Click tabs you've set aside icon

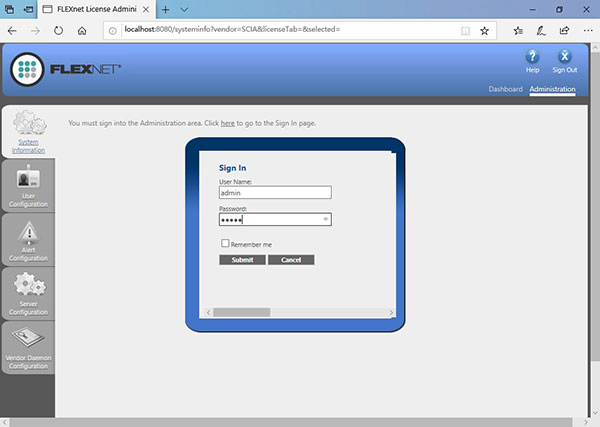pyautogui.click(x=10, y=10)
